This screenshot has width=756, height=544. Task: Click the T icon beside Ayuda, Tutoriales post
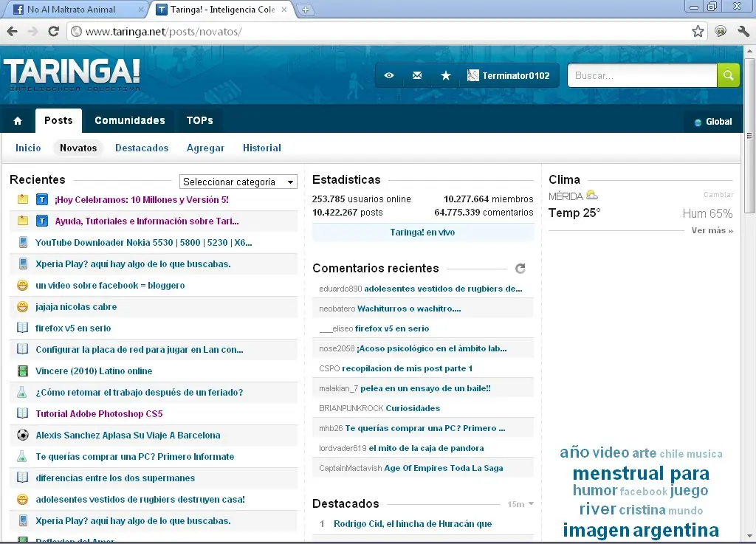pos(42,221)
